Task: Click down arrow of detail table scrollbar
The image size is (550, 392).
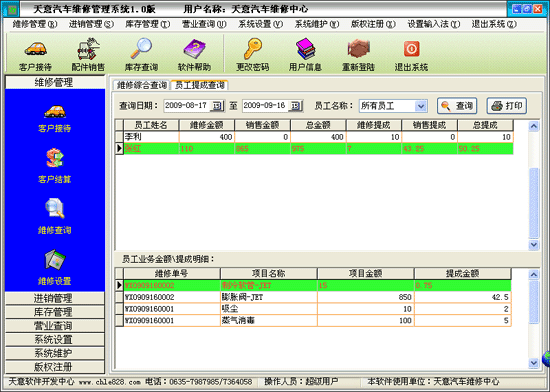Action: coord(534,363)
